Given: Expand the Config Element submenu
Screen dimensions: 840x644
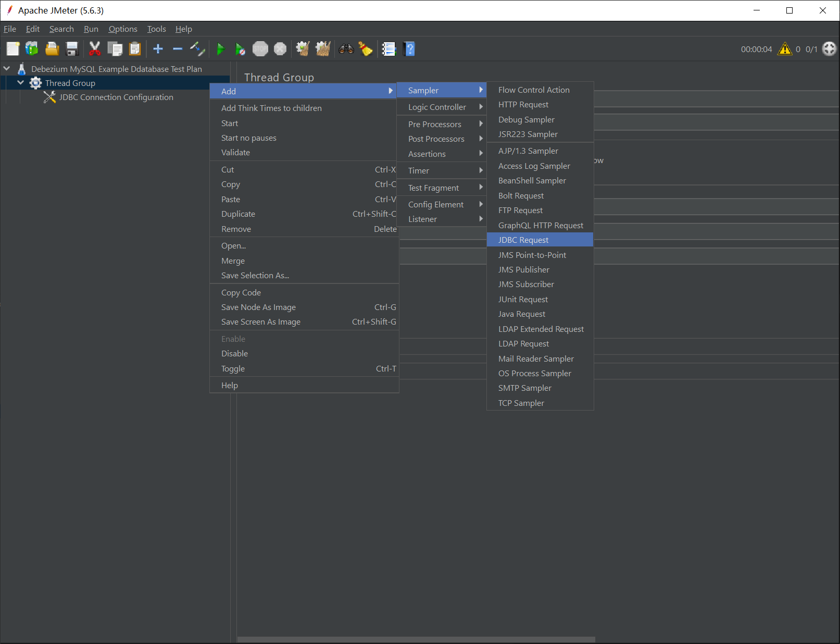Looking at the screenshot, I should [x=442, y=204].
